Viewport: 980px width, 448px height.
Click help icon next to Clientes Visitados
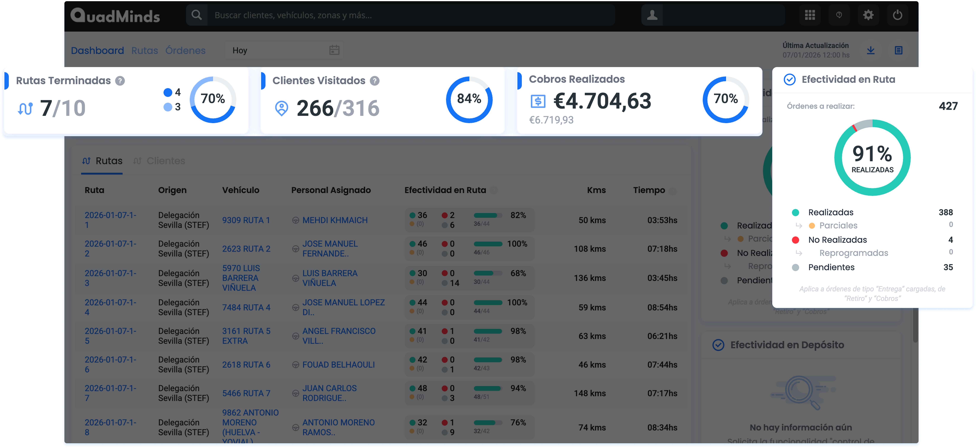coord(374,81)
